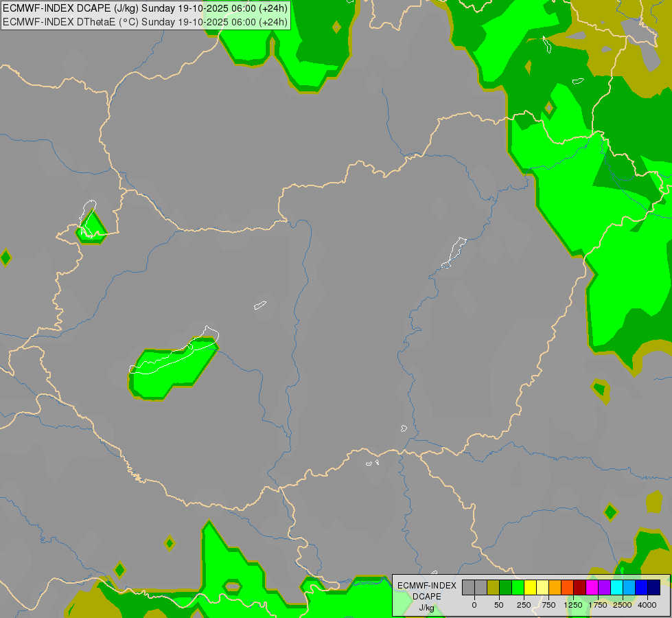The height and width of the screenshot is (618, 672).
Task: Click the bright green legend swatch
Action: 518,588
